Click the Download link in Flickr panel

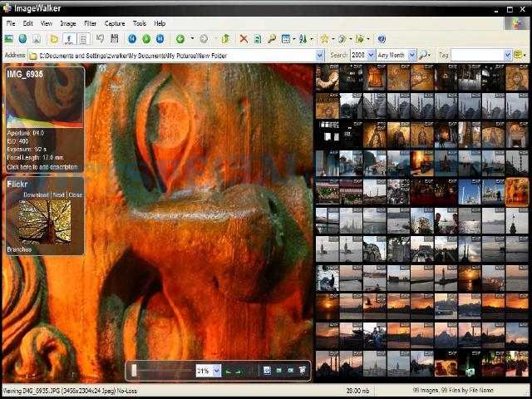(36, 195)
